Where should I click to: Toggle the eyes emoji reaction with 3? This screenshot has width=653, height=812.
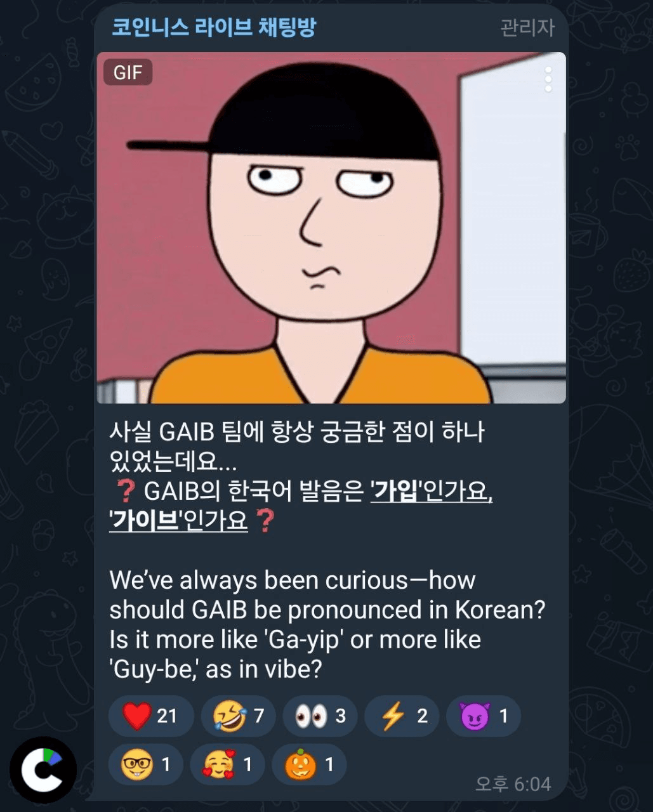(320, 716)
